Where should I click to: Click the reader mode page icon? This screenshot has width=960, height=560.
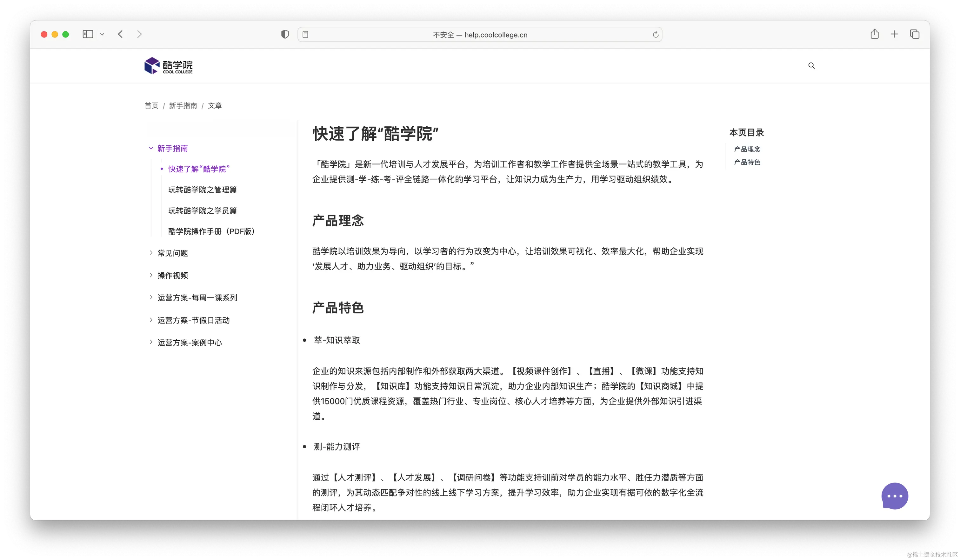click(305, 35)
